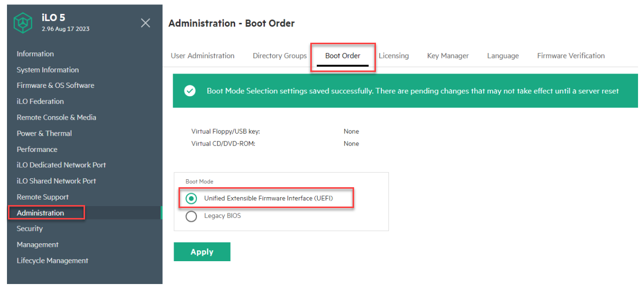The image size is (644, 288).
Task: Navigate to System Information
Action: (48, 70)
